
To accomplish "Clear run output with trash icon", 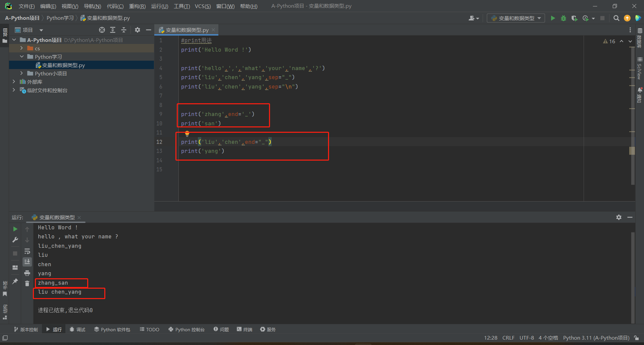I will (27, 284).
